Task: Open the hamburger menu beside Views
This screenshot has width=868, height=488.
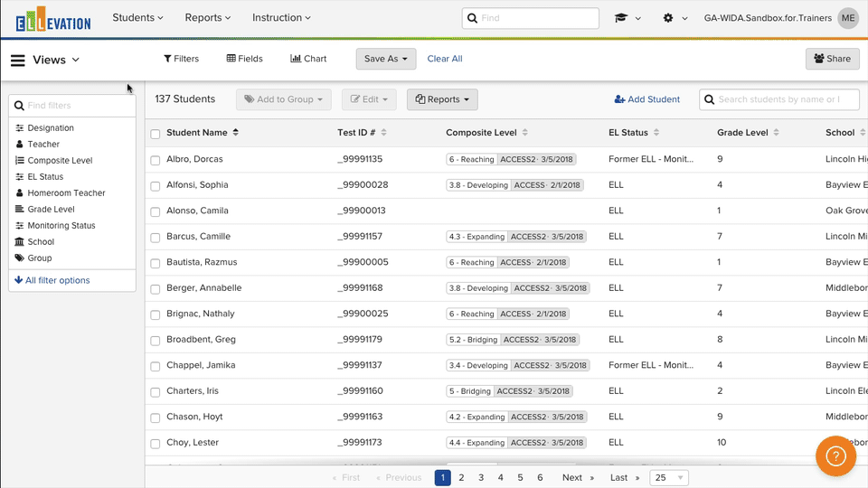Action: click(x=18, y=60)
